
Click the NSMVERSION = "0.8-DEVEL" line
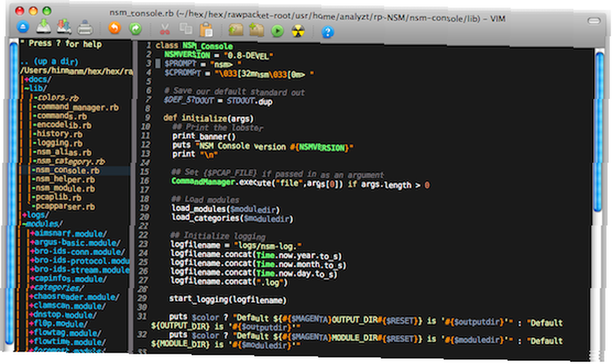click(x=218, y=56)
